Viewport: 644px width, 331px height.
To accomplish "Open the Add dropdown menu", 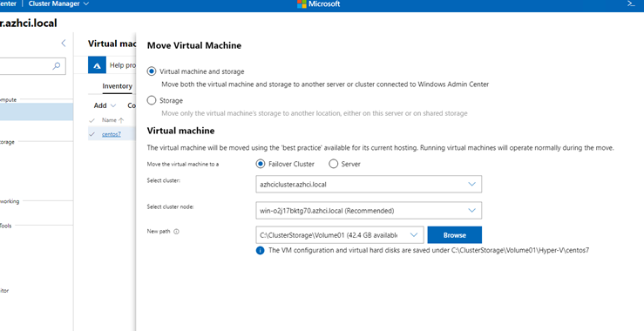I will click(105, 105).
